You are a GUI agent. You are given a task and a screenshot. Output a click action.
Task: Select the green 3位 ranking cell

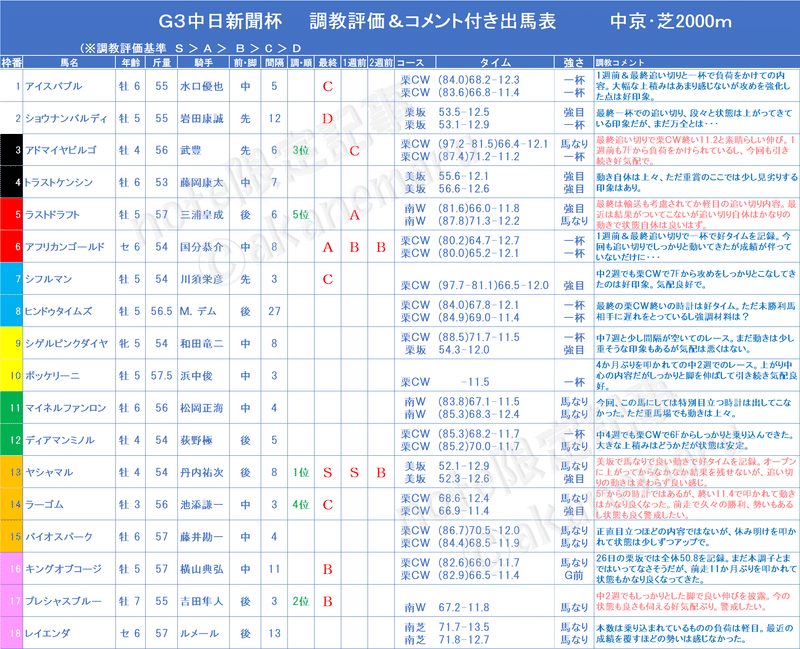301,151
